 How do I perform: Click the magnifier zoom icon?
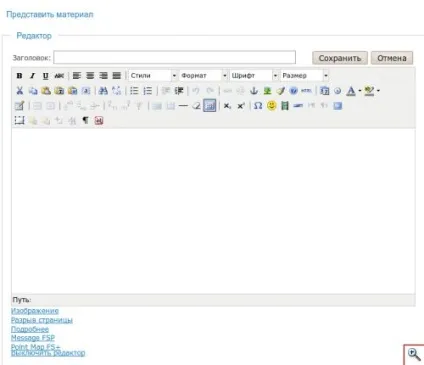click(x=414, y=354)
